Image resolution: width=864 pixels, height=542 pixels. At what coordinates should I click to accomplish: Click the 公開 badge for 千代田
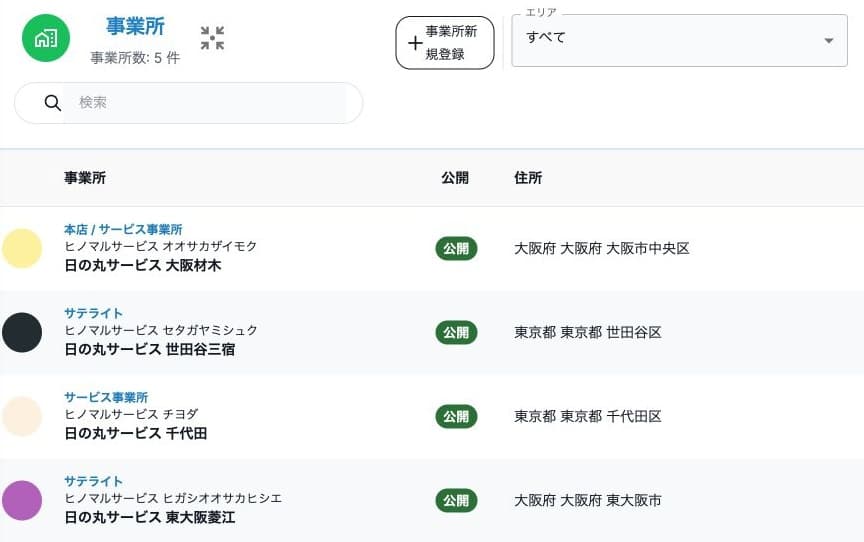(x=456, y=416)
